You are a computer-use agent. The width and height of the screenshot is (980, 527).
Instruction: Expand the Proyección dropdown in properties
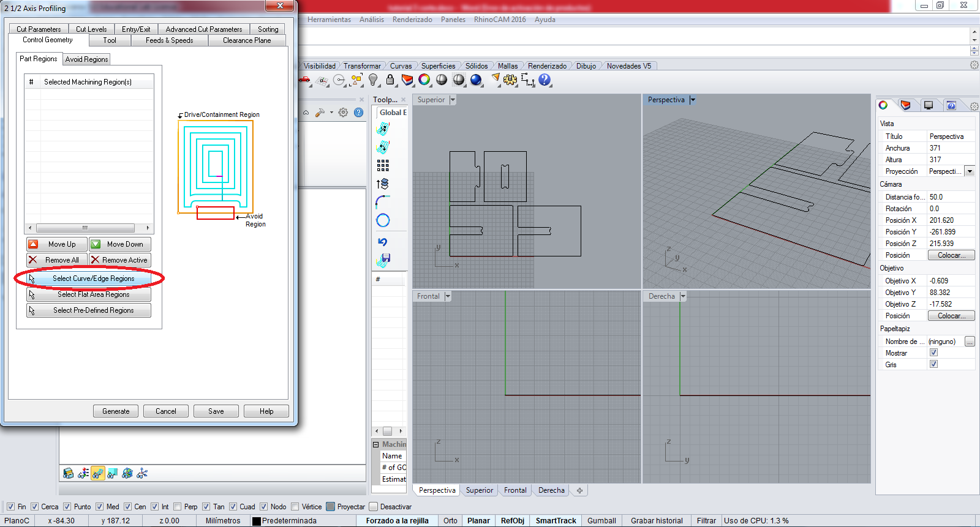[970, 171]
